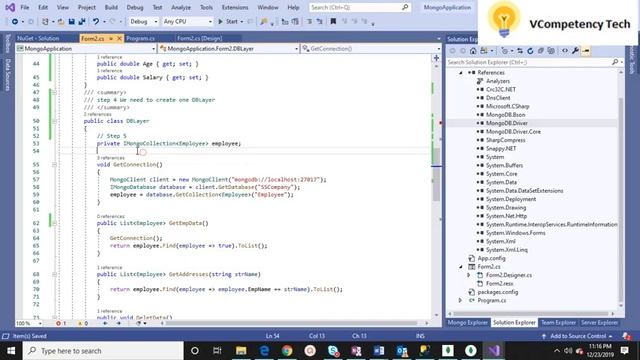Click the Pending Changes Filter icon
Screen dimensions: 640x360
point(505,51)
